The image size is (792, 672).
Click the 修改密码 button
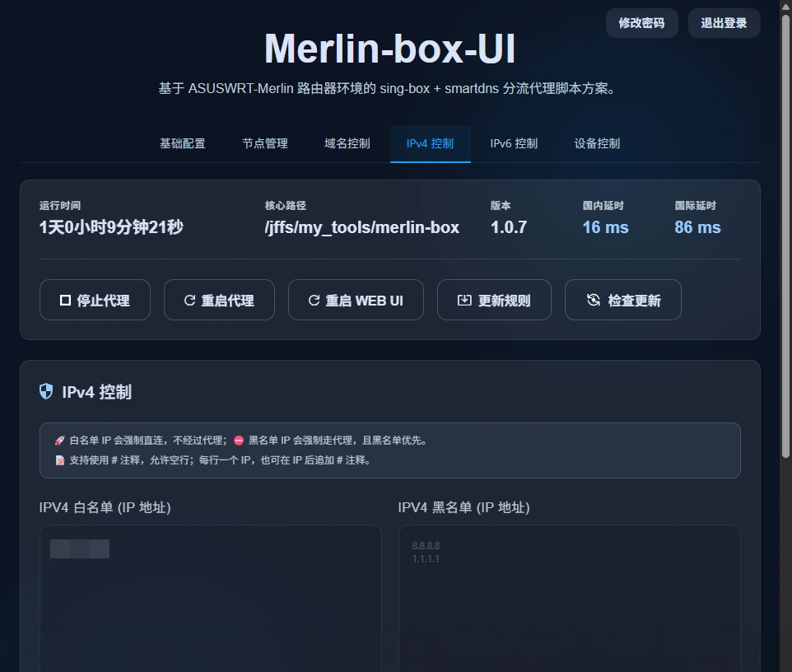[641, 23]
